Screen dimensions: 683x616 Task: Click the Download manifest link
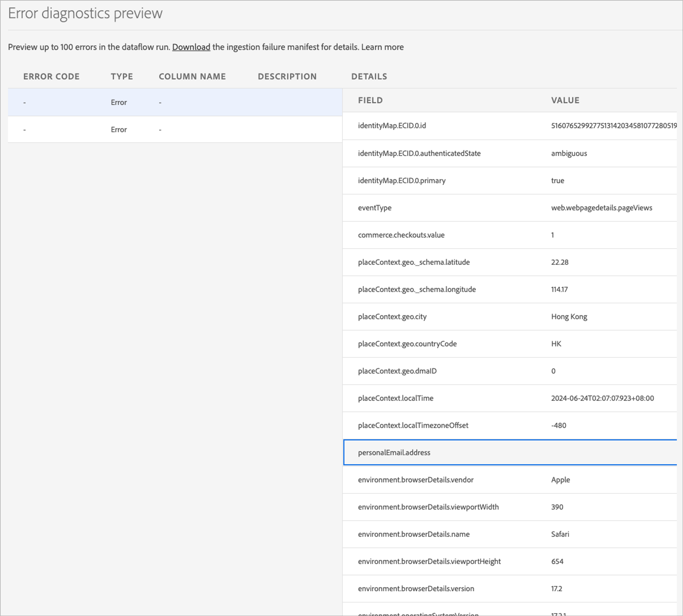191,47
